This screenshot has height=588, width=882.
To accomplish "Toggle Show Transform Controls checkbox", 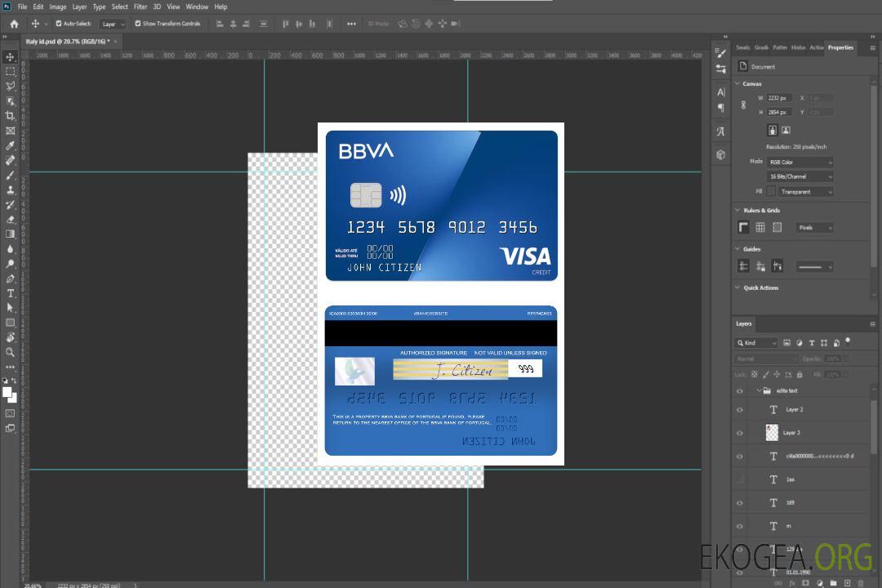I will [x=138, y=24].
